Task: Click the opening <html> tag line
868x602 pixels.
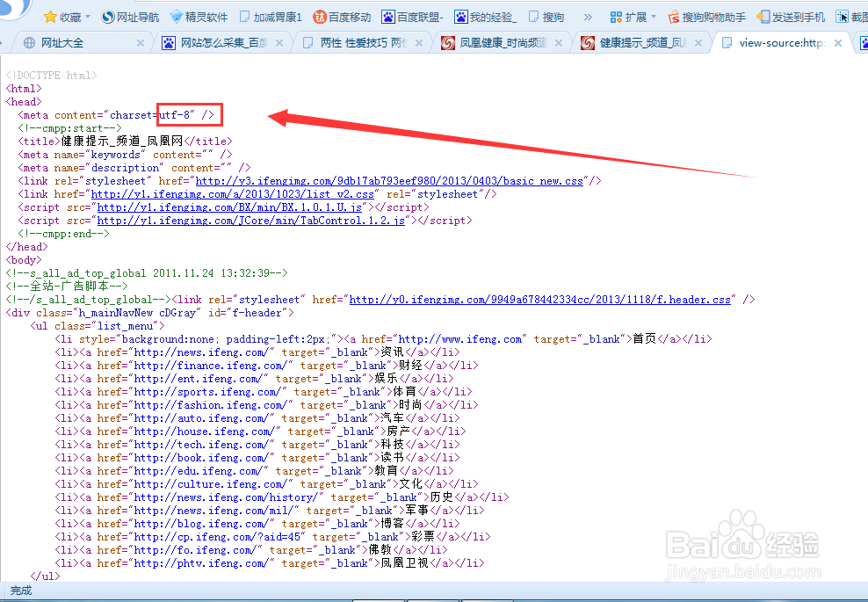Action: tap(24, 89)
